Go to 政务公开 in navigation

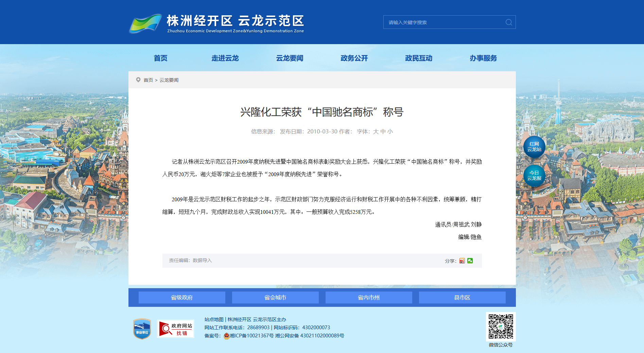pos(354,58)
